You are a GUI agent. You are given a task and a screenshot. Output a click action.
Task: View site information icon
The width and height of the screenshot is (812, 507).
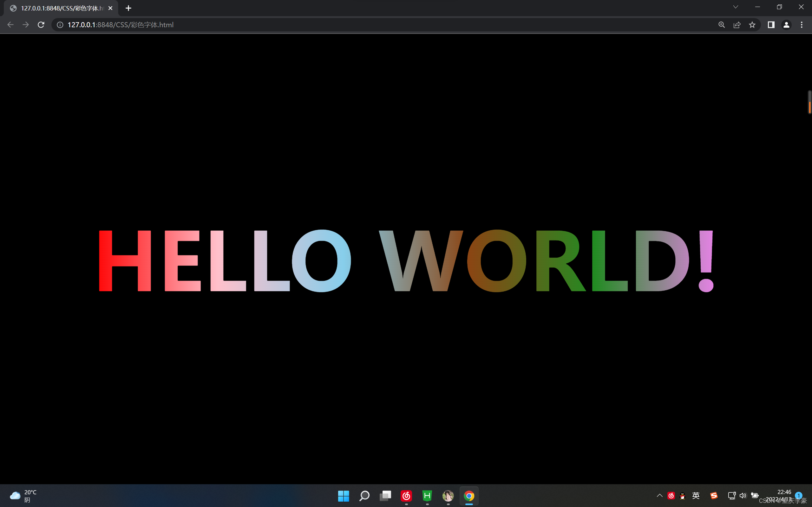pos(60,25)
